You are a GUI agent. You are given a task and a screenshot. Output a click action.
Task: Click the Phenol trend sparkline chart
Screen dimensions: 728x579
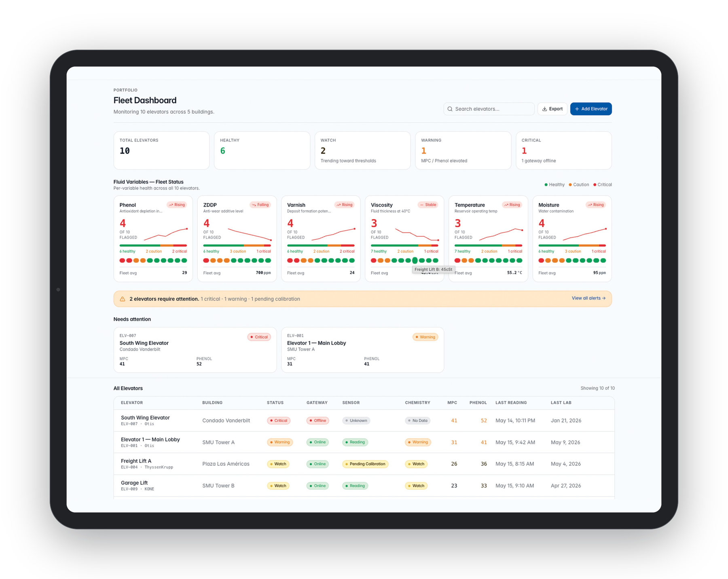[166, 235]
